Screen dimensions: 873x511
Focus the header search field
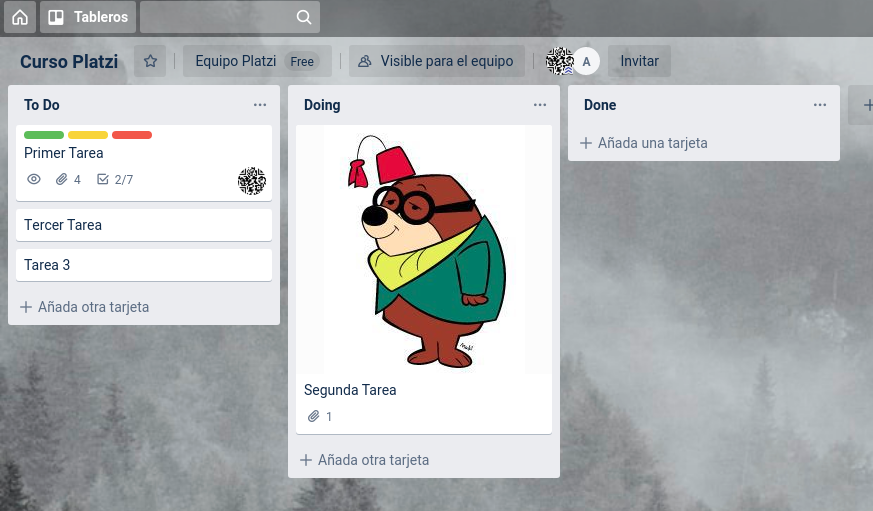click(x=229, y=17)
